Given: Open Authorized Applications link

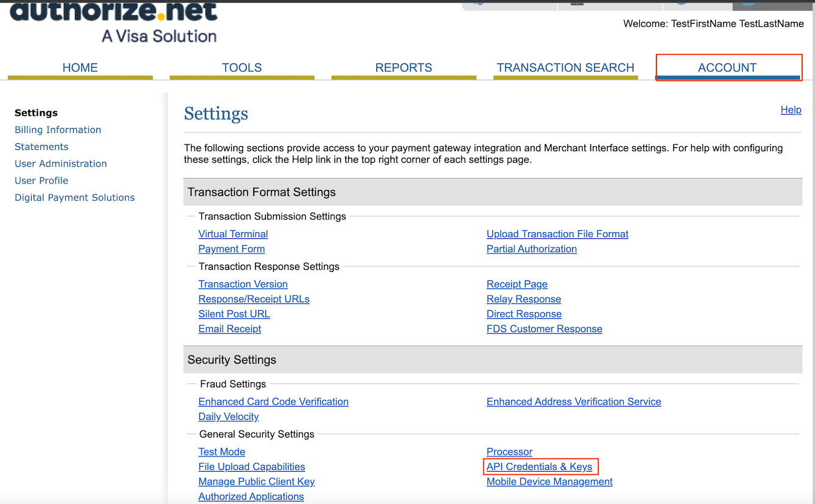Looking at the screenshot, I should coord(251,497).
